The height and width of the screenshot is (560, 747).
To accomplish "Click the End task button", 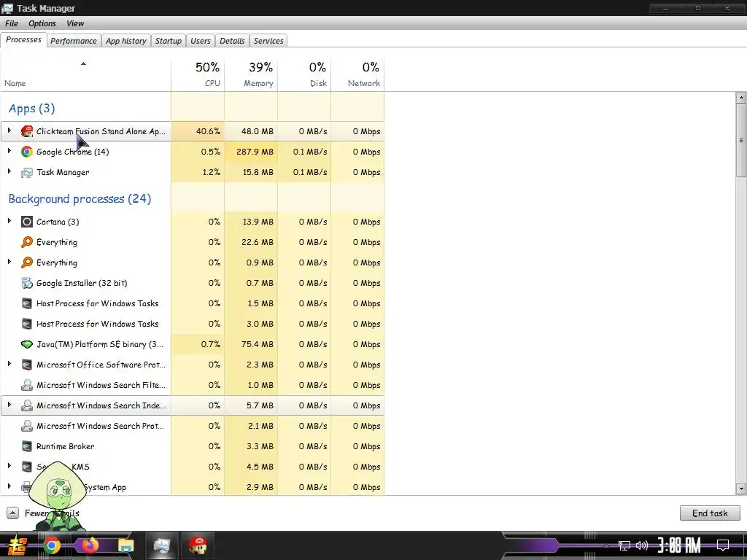I will (710, 513).
